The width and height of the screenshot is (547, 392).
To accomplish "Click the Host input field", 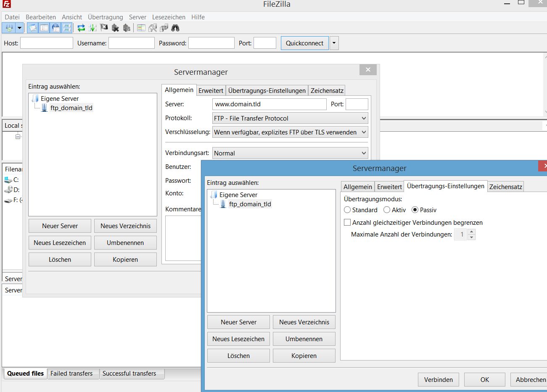I will [x=47, y=43].
